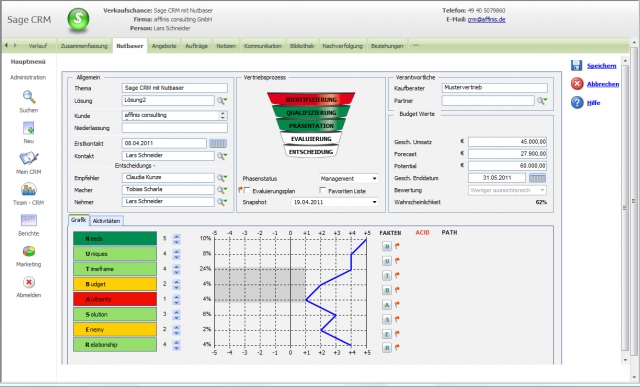Open the Phasenstatus dropdown
This screenshot has height=387, width=640.
point(349,179)
